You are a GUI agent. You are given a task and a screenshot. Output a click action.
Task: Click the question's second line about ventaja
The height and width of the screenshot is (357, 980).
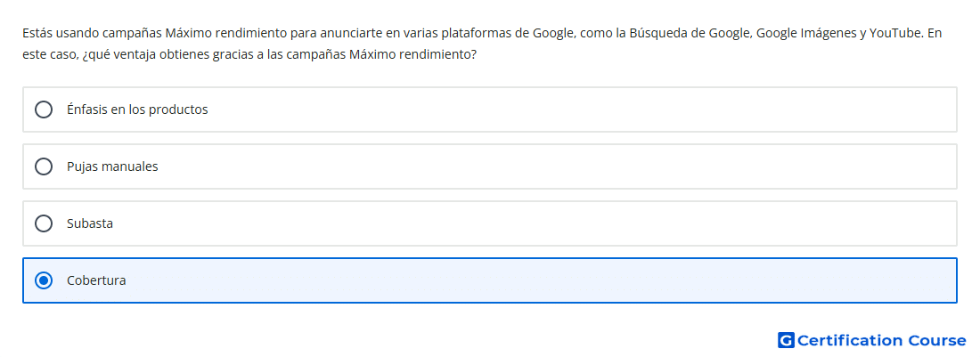(250, 54)
